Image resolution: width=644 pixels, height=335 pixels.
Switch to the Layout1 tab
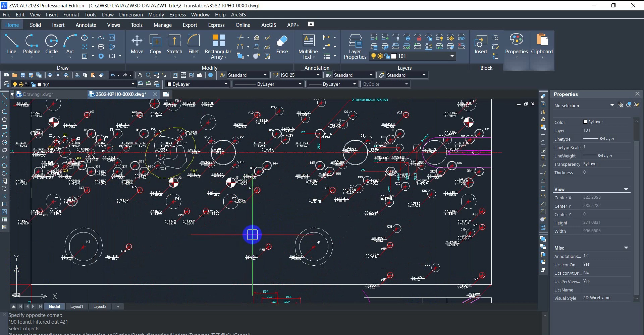[x=76, y=306]
